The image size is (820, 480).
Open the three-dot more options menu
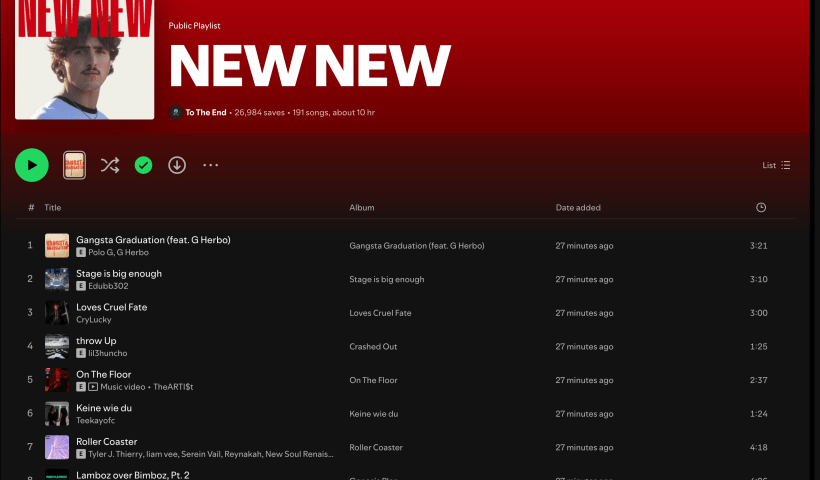point(210,165)
